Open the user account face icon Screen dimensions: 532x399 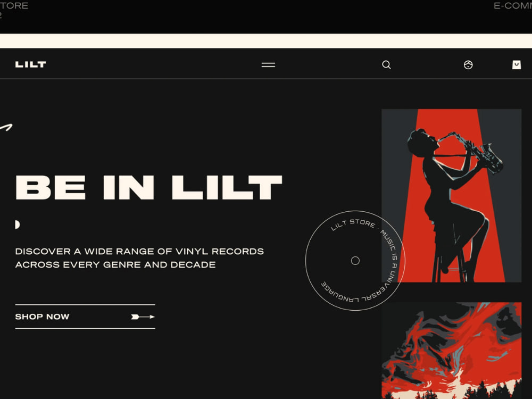click(468, 65)
